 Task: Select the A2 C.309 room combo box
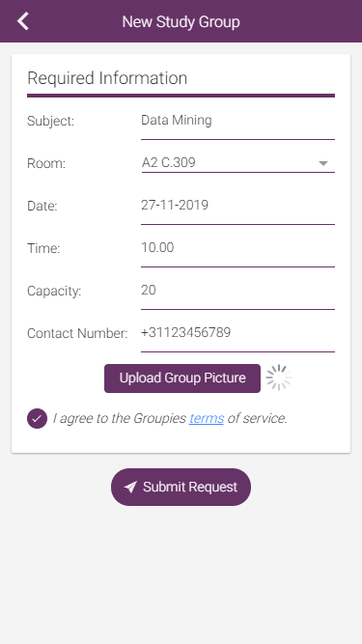[x=238, y=163]
